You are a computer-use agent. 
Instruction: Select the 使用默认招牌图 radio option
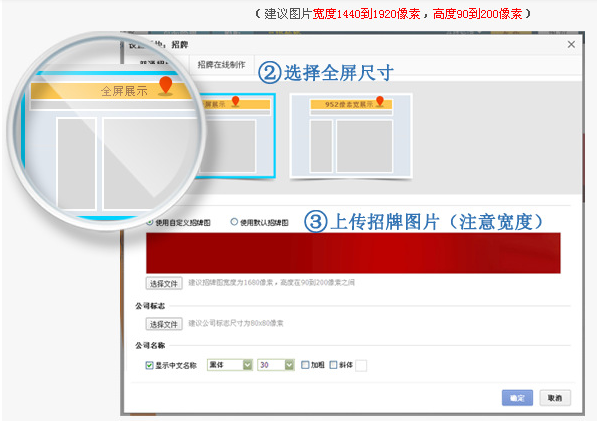(234, 222)
